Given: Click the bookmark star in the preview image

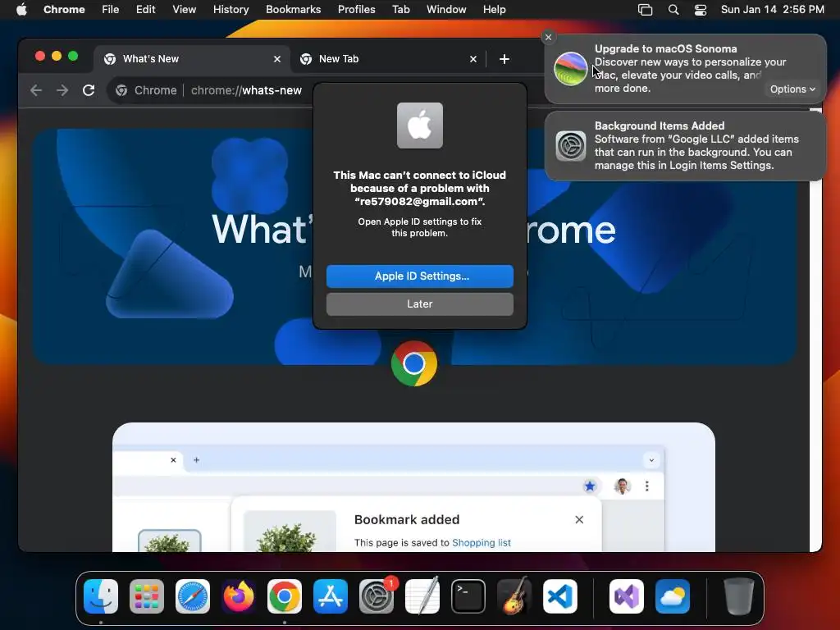Looking at the screenshot, I should pos(590,486).
